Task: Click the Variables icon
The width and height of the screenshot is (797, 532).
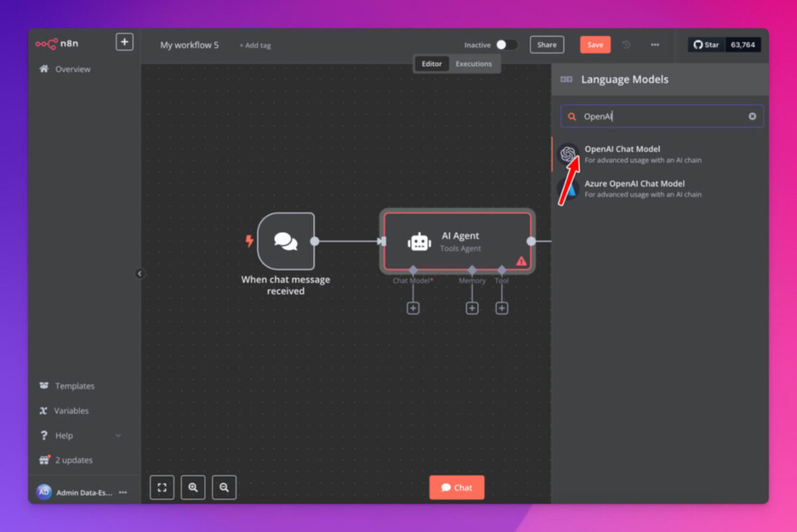Action: tap(44, 410)
